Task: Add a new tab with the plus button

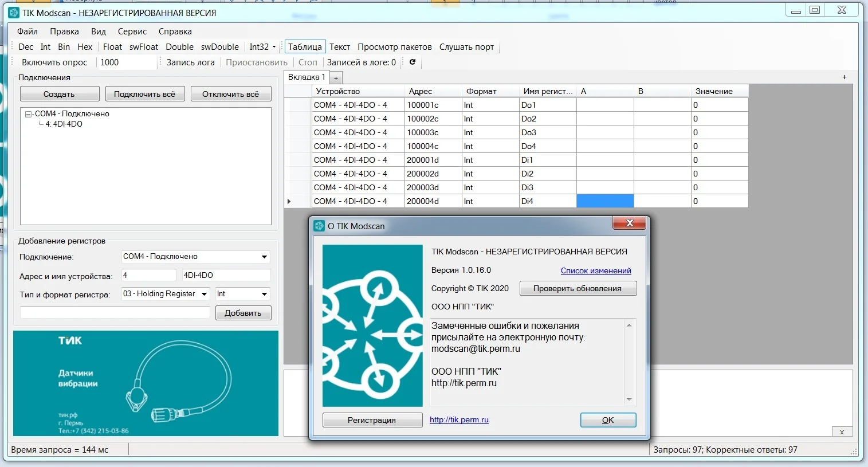Action: click(x=336, y=77)
